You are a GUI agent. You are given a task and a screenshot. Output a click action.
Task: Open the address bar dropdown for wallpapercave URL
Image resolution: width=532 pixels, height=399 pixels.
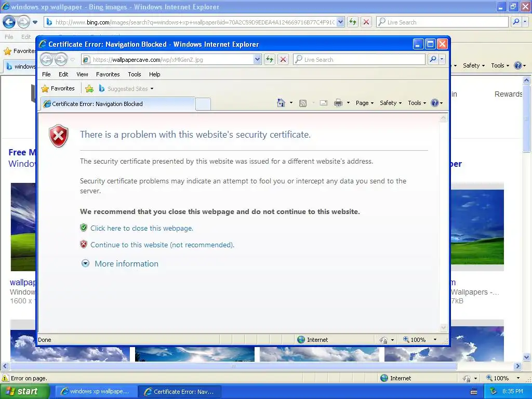257,59
